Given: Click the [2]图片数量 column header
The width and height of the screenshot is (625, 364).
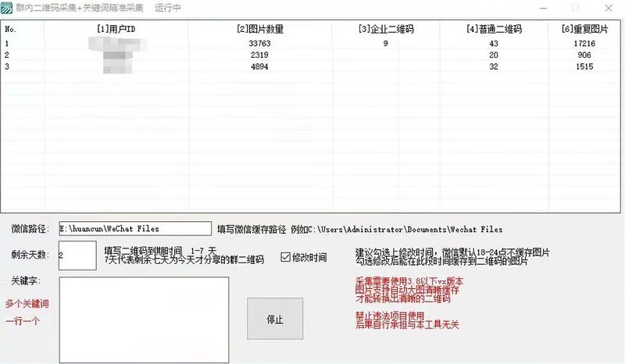Looking at the screenshot, I should 259,29.
